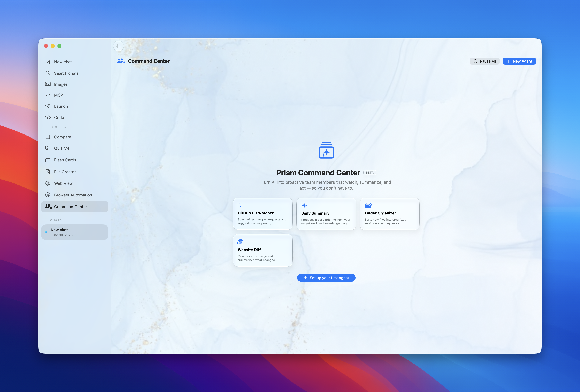This screenshot has height=392, width=580.
Task: Click the Daily Summary sun icon
Action: coord(304,205)
